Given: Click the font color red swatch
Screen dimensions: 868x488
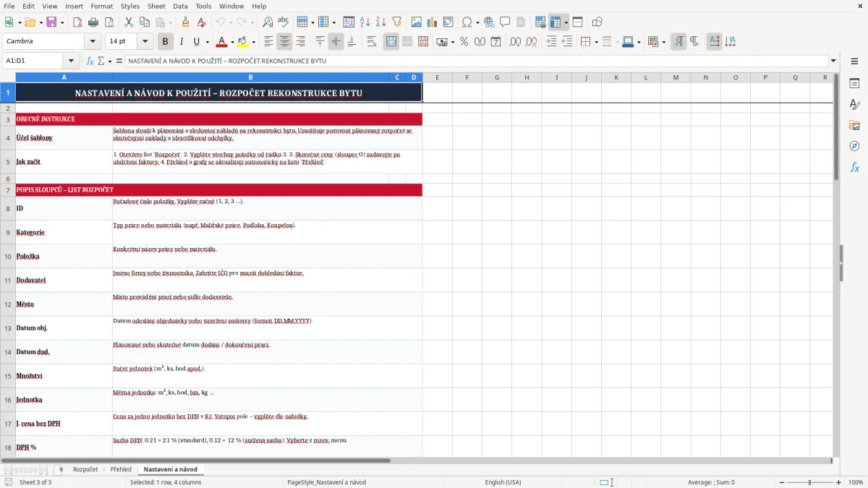Looking at the screenshot, I should coord(221,42).
